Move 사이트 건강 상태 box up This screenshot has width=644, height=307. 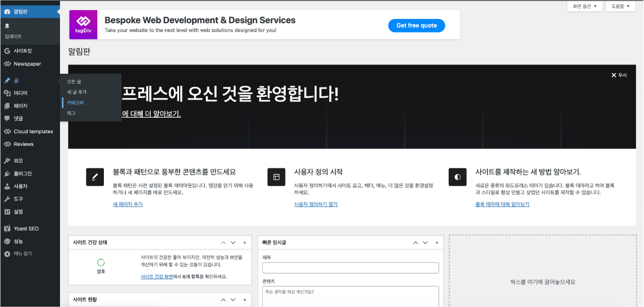pyautogui.click(x=223, y=243)
